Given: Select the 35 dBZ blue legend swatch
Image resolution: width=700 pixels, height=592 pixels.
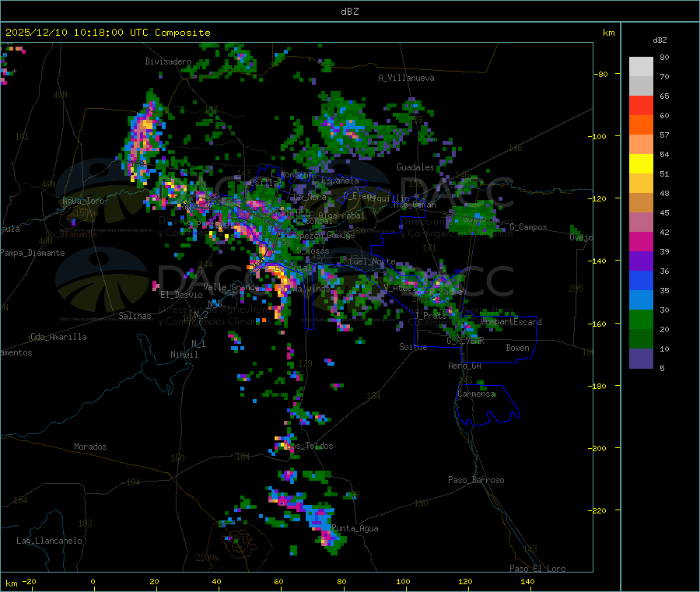Looking at the screenshot, I should [x=641, y=280].
